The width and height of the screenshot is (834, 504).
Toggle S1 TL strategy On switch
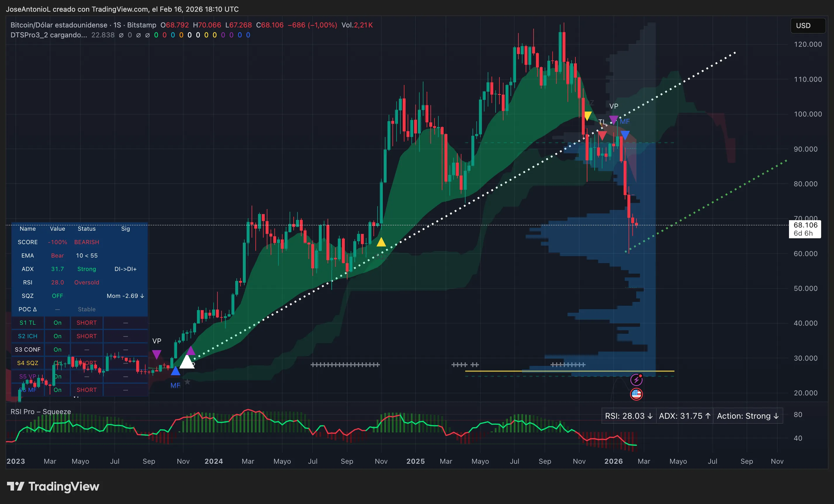click(x=57, y=323)
